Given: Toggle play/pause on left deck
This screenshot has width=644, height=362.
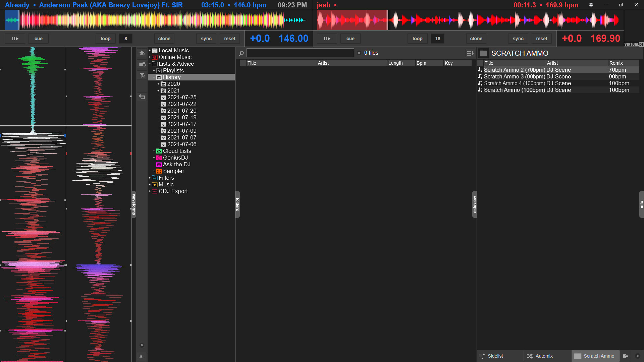Looking at the screenshot, I should [x=15, y=39].
